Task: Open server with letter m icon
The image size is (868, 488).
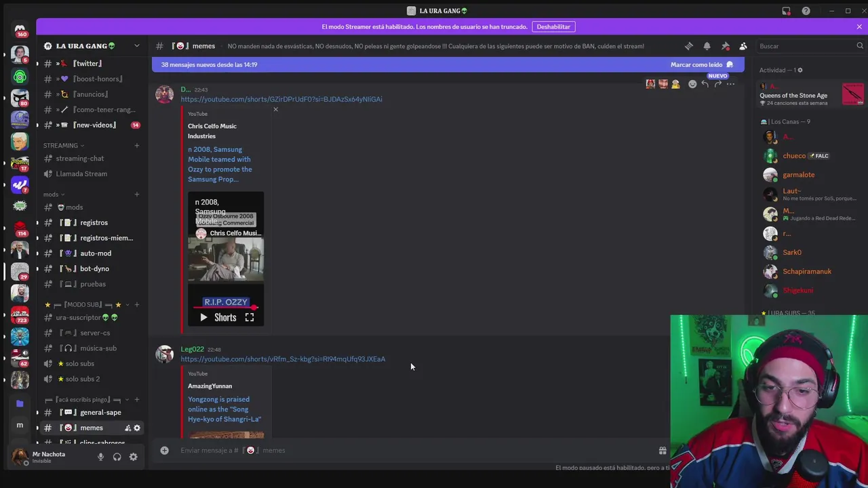Action: 20,426
